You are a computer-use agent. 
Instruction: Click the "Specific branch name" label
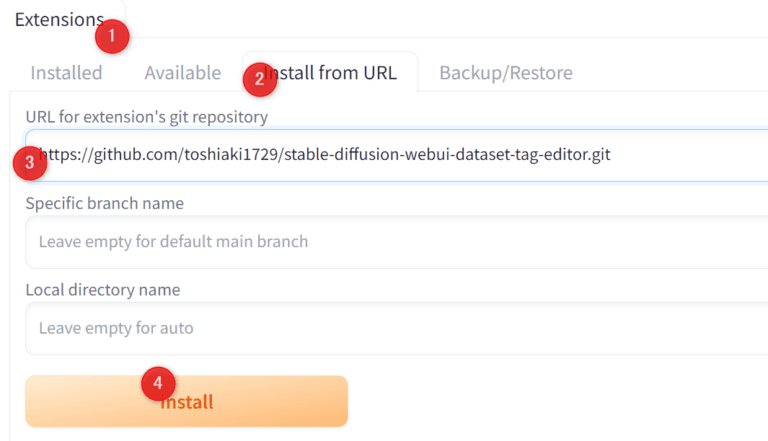click(104, 204)
